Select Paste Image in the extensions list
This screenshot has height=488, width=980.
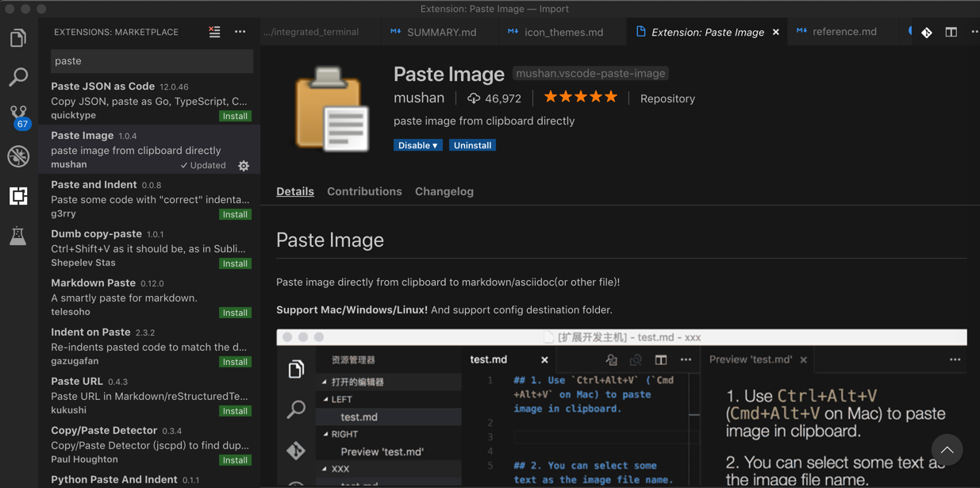[149, 149]
